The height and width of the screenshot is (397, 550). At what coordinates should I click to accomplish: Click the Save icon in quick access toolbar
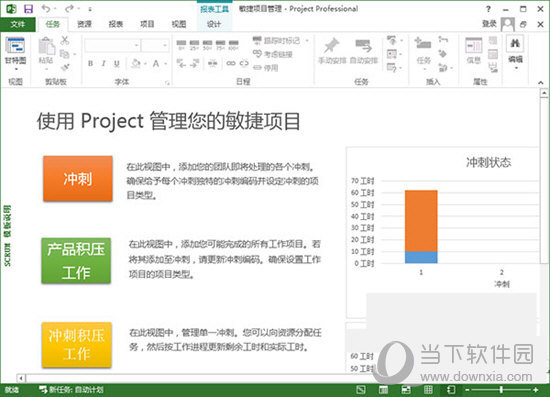28,9
